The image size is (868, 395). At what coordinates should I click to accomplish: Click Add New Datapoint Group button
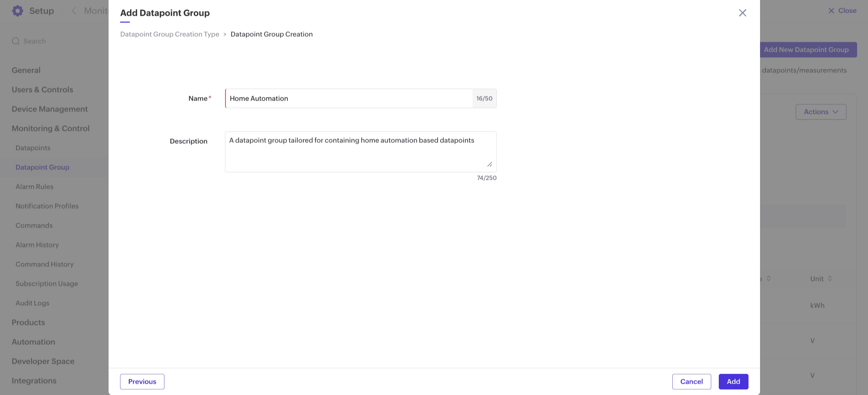point(806,50)
